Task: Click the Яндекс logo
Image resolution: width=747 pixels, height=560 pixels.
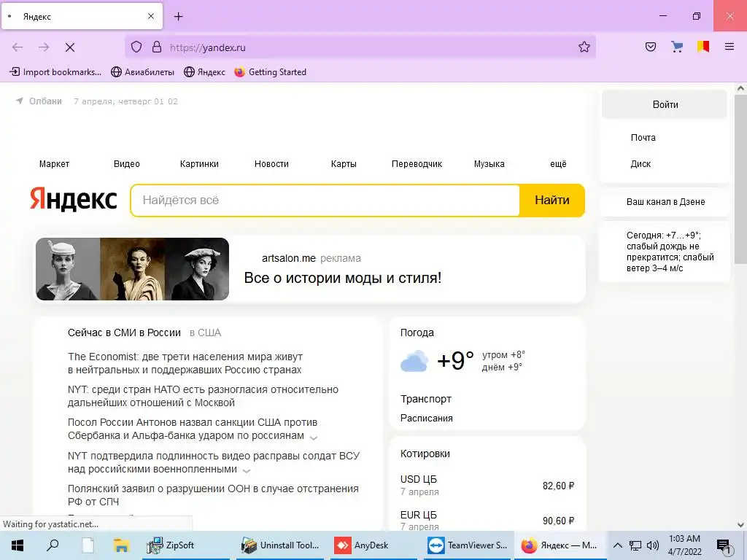Action: pyautogui.click(x=74, y=199)
